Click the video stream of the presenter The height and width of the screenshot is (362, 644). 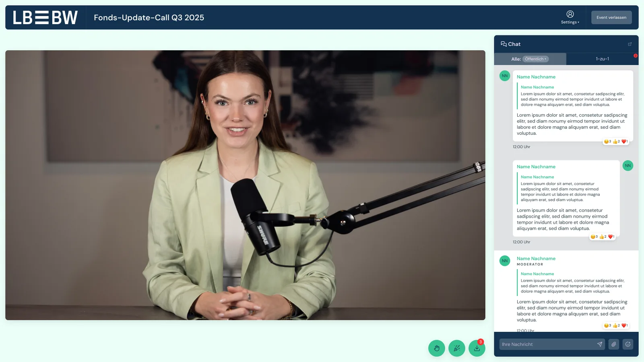[245, 185]
